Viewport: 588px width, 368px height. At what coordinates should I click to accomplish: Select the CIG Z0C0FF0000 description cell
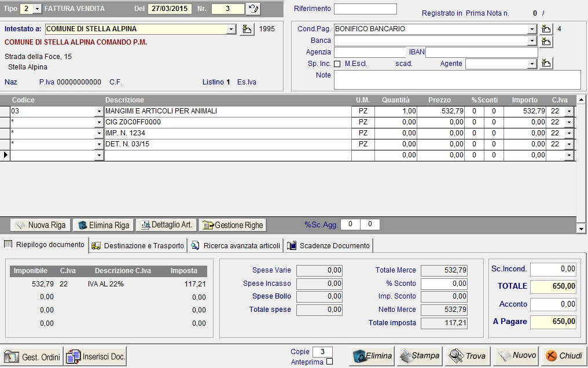pyautogui.click(x=228, y=122)
